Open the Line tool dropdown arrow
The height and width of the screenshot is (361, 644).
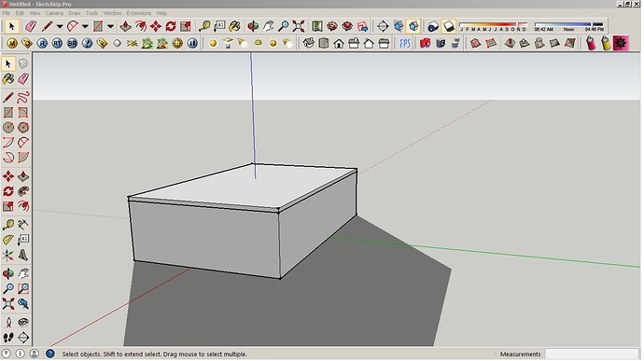pos(60,27)
